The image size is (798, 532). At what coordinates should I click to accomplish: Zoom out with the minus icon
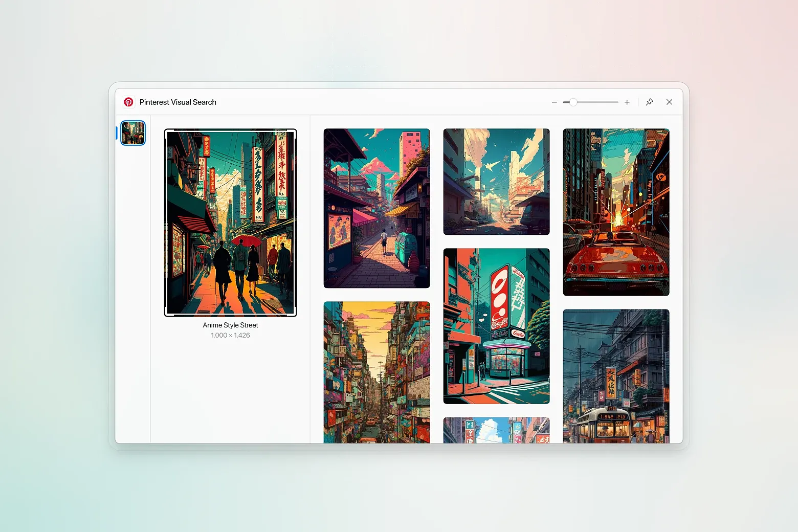554,102
